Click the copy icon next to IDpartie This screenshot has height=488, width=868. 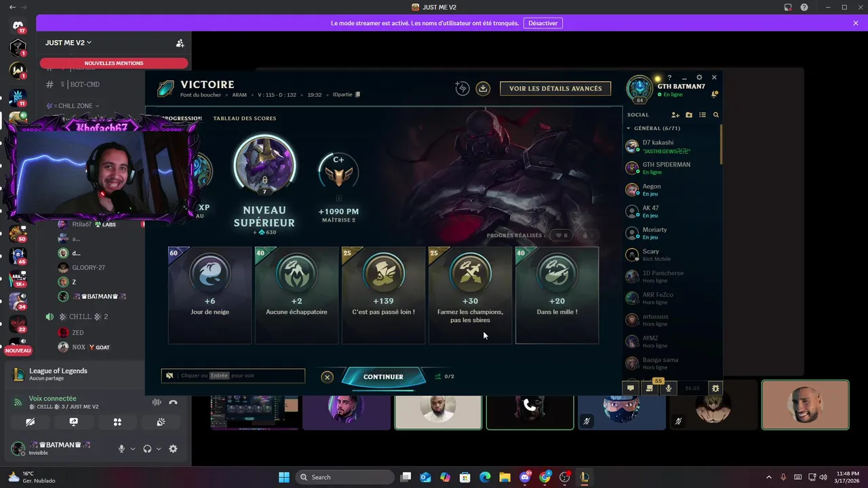click(x=358, y=95)
